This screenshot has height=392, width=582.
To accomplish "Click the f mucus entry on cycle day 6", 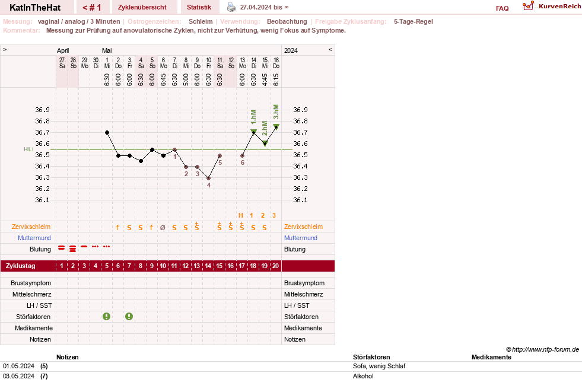I will click(x=117, y=227).
